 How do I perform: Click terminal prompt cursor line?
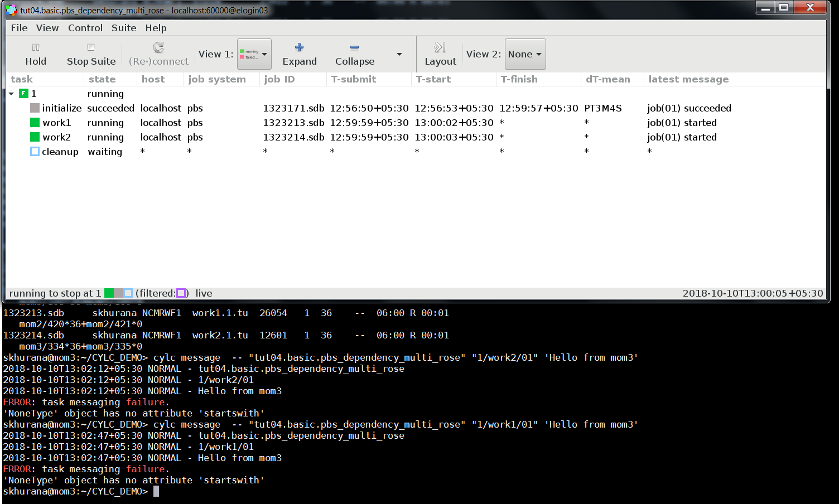[x=81, y=491]
